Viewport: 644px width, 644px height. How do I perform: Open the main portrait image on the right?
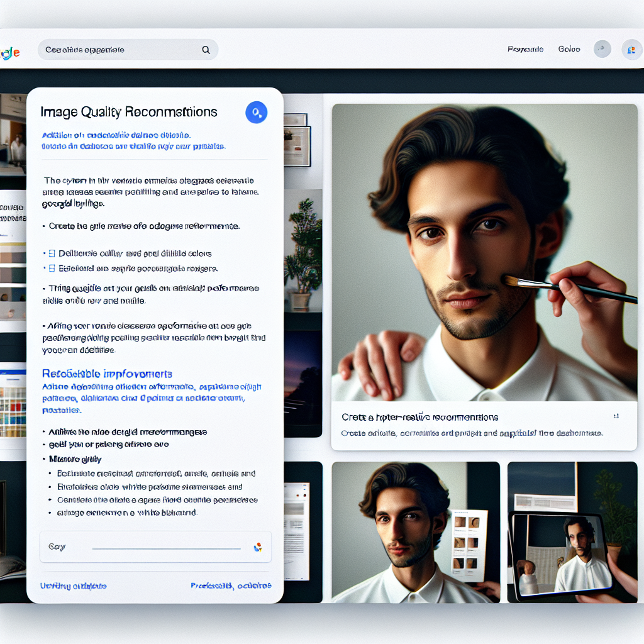click(x=484, y=252)
